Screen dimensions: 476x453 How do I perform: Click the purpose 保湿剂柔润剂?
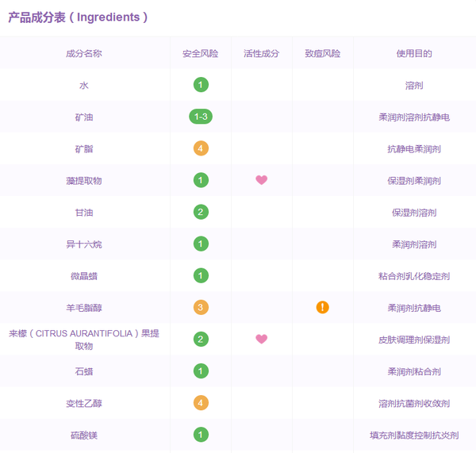point(414,181)
